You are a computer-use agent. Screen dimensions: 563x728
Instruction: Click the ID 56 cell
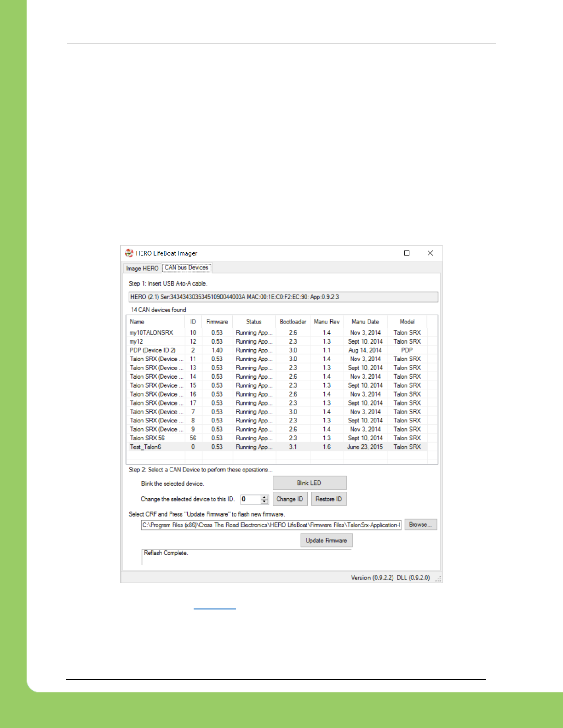(x=193, y=438)
